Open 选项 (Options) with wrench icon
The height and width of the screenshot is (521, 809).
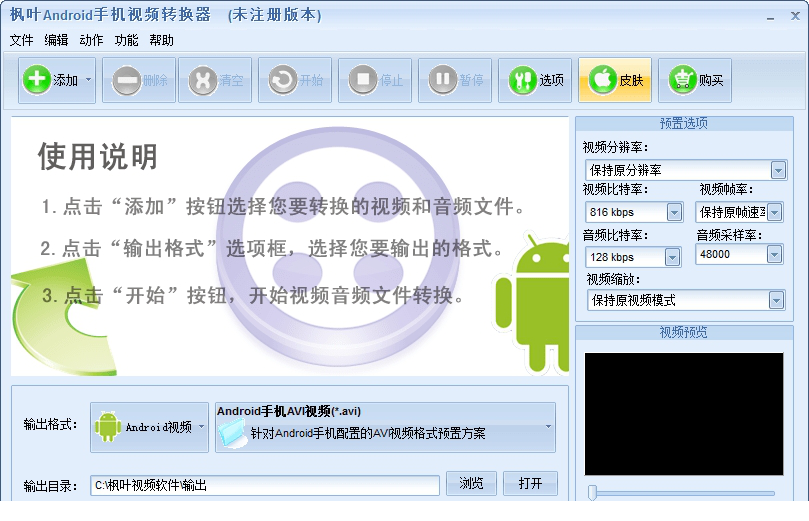point(535,80)
